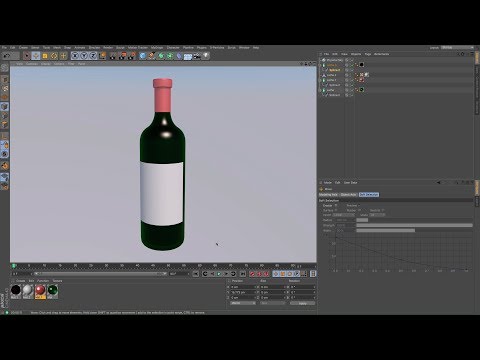Viewport: 480px width, 360px height.
Task: Add a Light object
Action: [206, 56]
